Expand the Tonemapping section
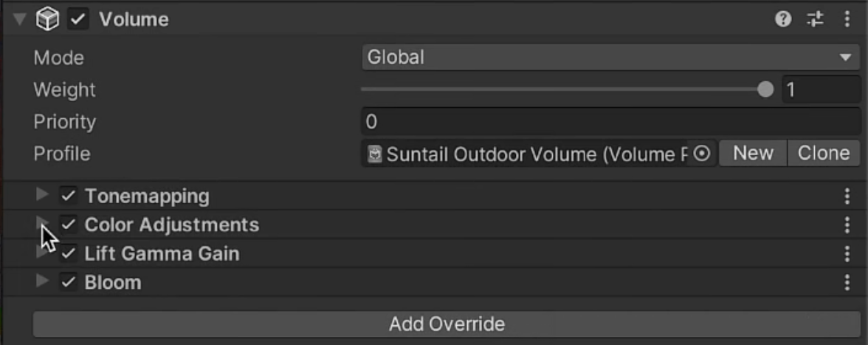This screenshot has width=868, height=345. tap(42, 196)
